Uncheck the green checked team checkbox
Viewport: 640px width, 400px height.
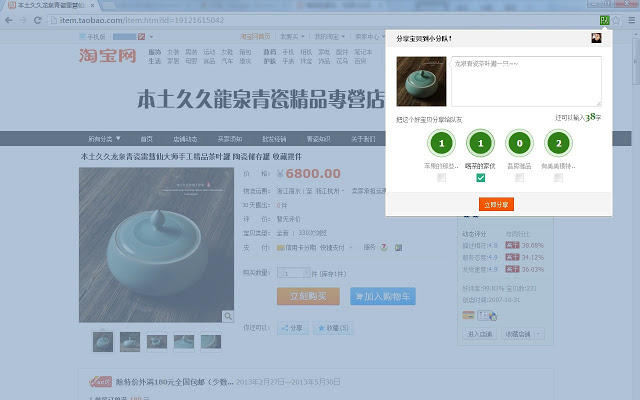[x=480, y=178]
